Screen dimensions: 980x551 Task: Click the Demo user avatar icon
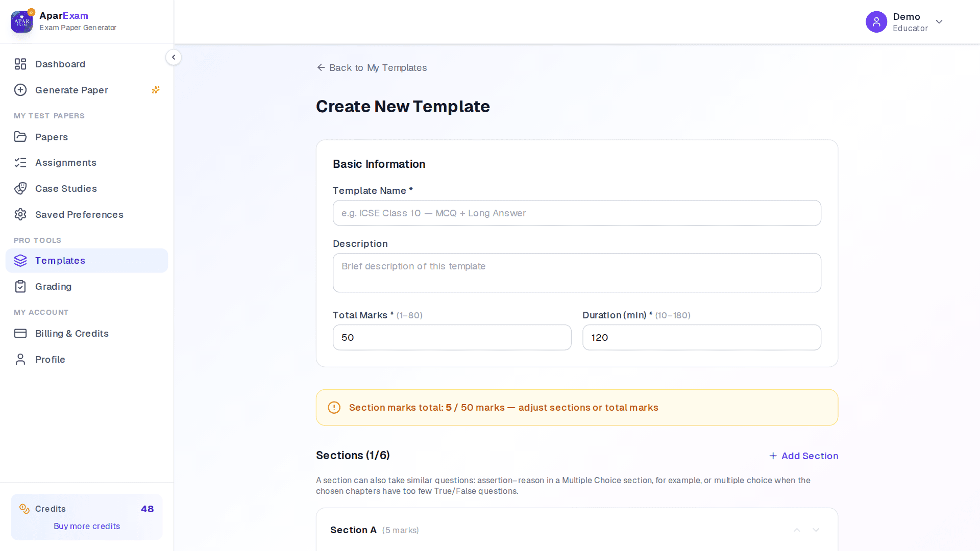[x=876, y=22]
